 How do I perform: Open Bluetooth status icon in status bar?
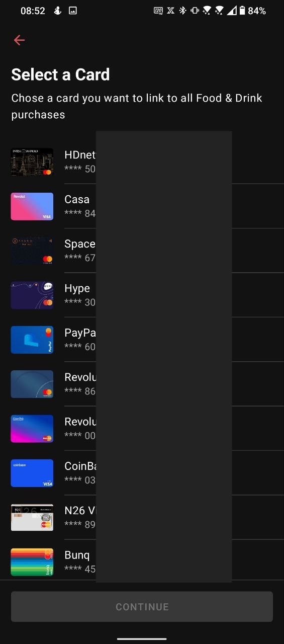[183, 11]
